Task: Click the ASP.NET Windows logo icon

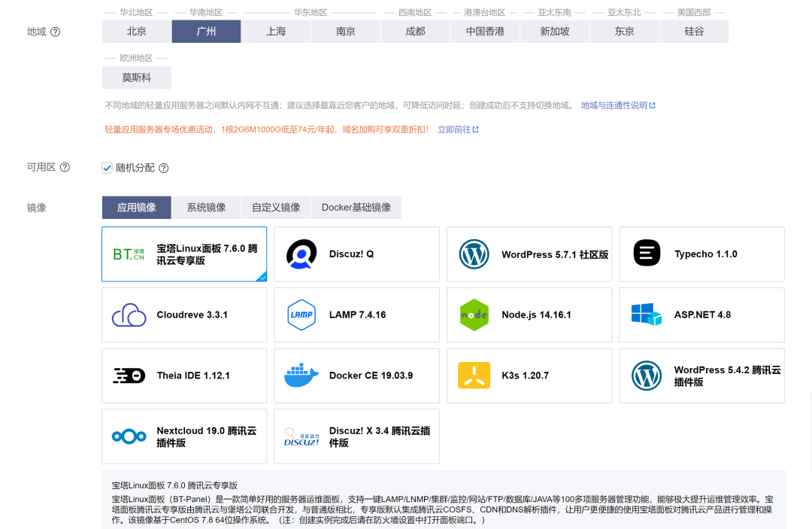Action: (647, 315)
